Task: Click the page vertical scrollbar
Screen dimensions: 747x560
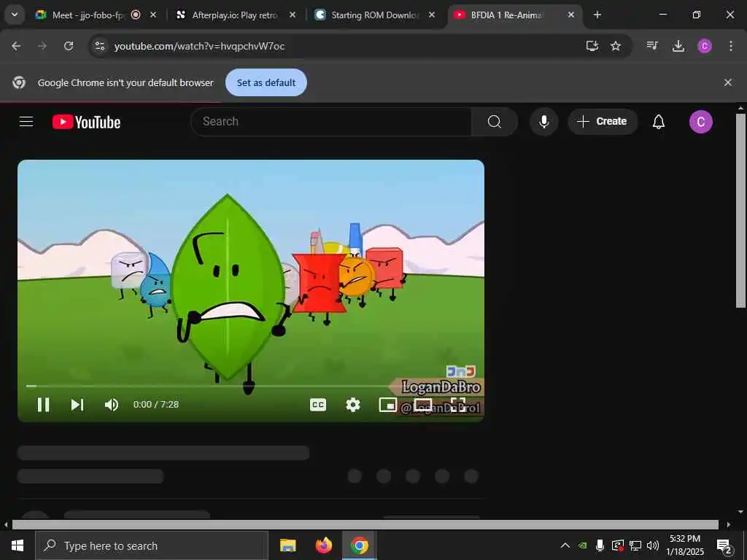Action: [x=740, y=210]
